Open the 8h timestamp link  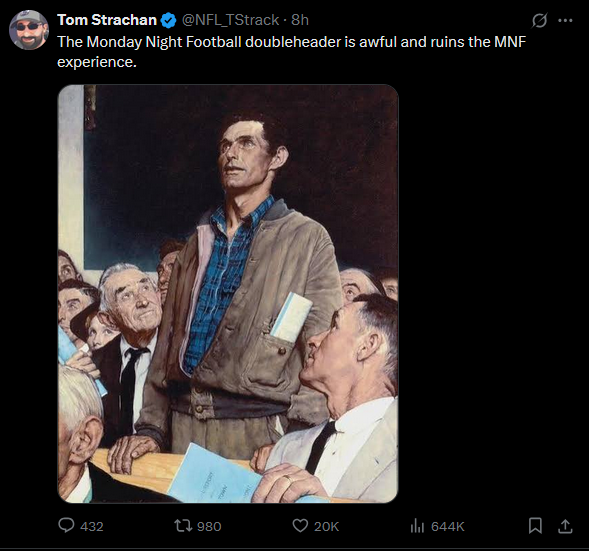[x=300, y=20]
